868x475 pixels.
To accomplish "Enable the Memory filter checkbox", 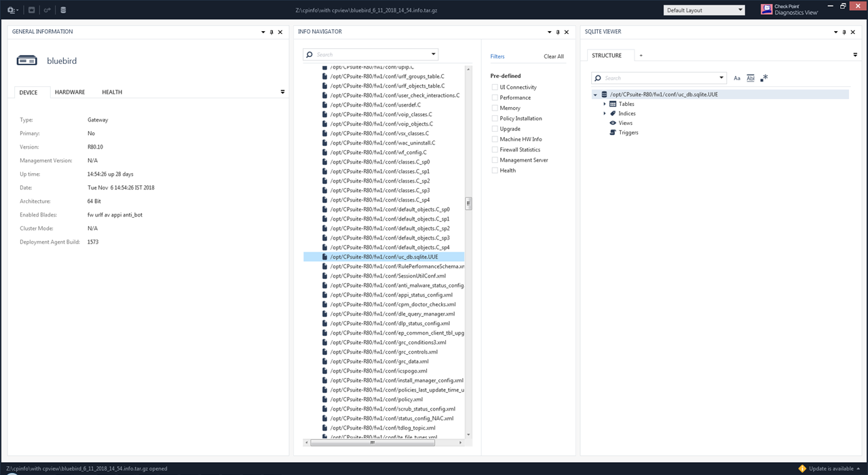I will [x=495, y=108].
